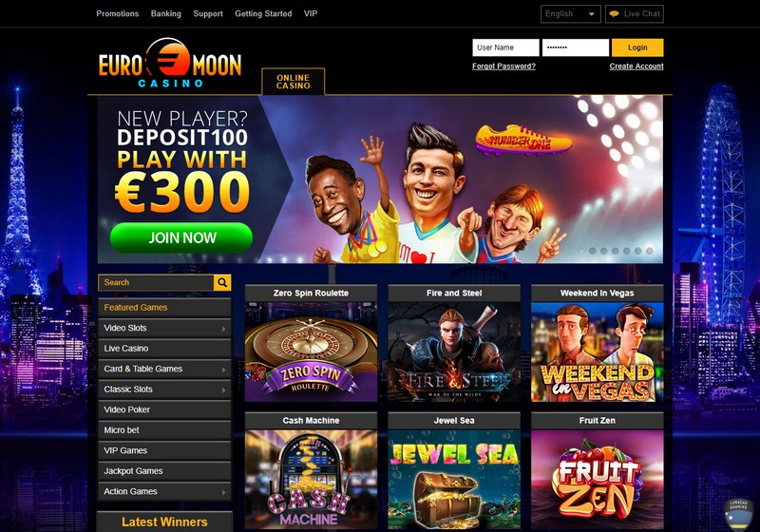Expand the Card & Table Games submenu

coord(223,370)
